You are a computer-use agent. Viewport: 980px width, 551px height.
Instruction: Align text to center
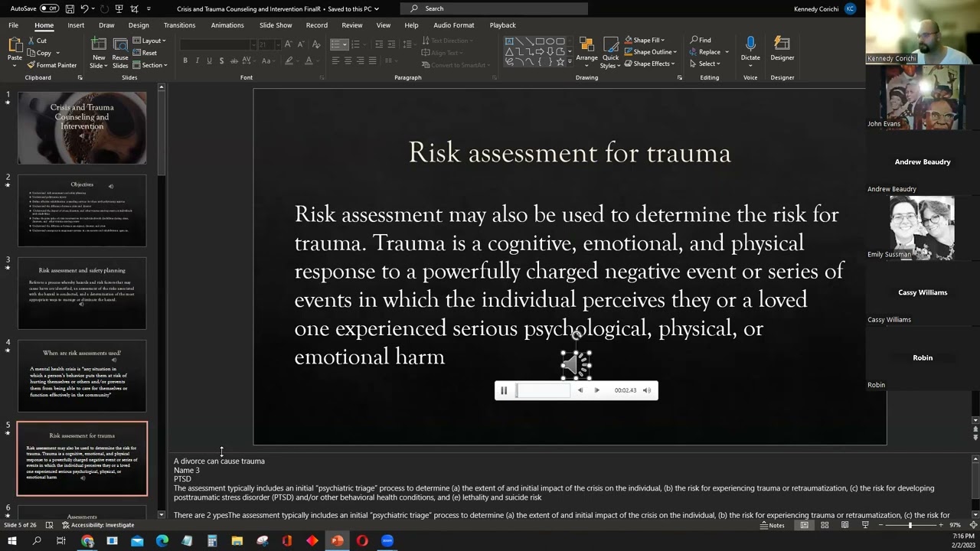coord(348,60)
